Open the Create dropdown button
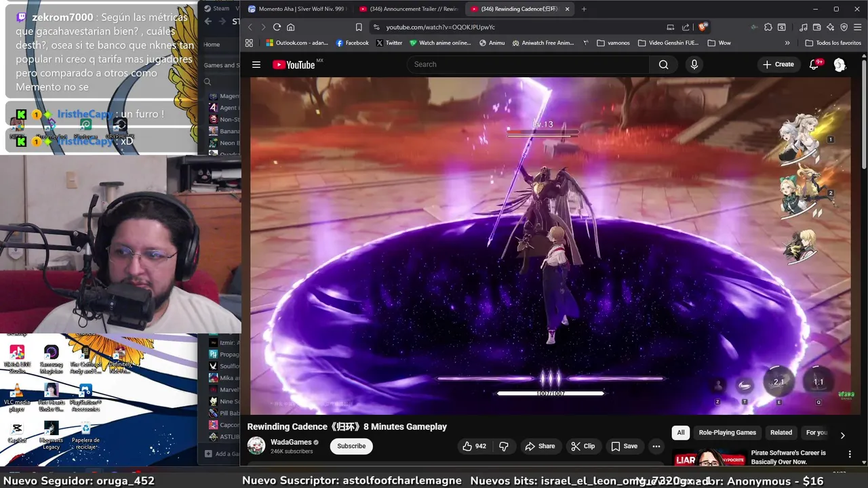 point(778,64)
